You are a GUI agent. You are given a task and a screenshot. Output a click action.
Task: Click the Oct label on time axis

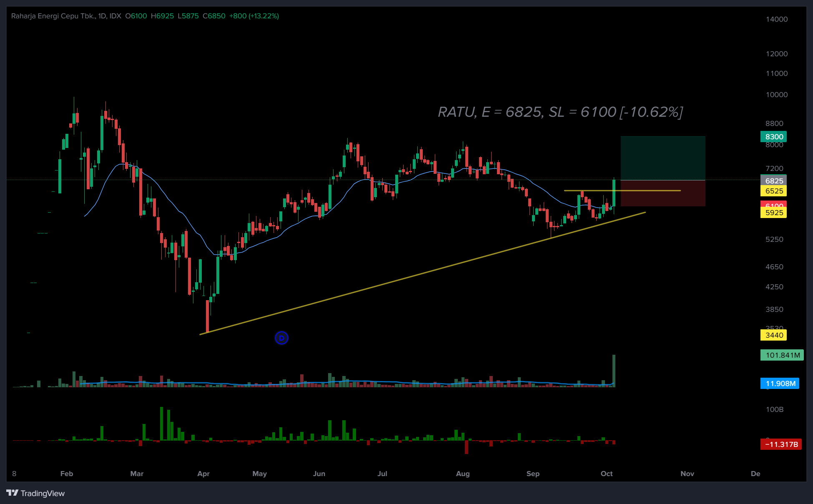606,474
